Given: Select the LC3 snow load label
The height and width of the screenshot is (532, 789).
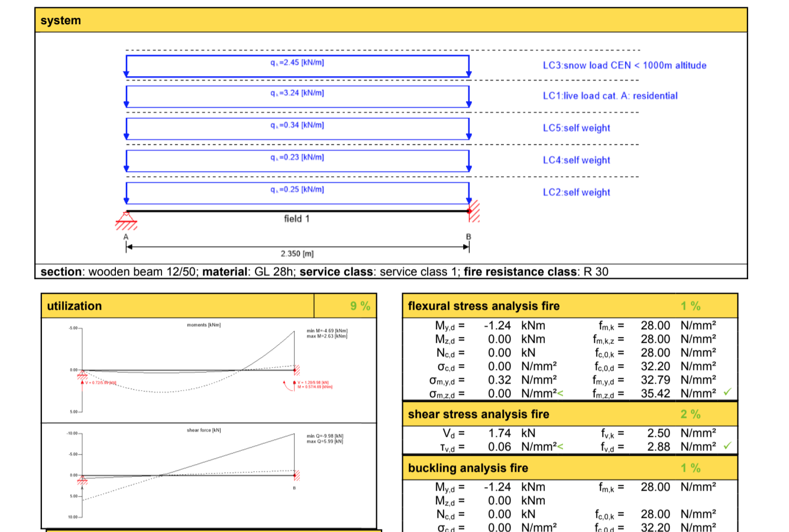Looking at the screenshot, I should (x=624, y=66).
